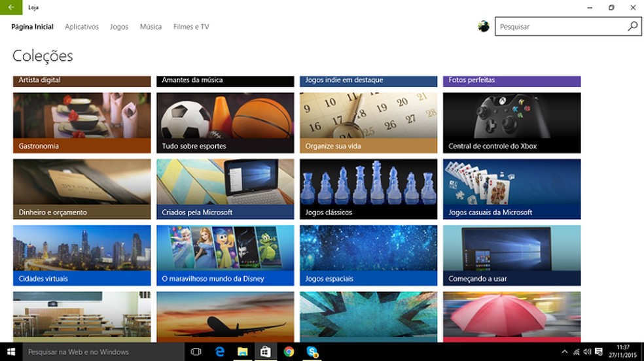Open Dinheiro e orçamento collection

[x=82, y=189]
